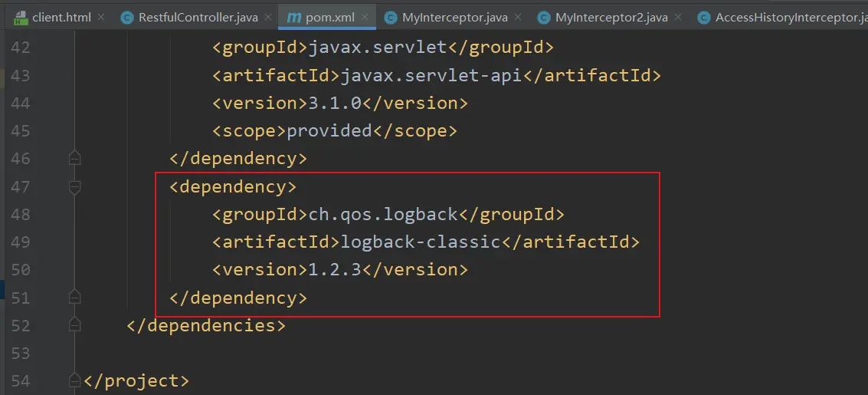Click line number 53 in the gutter

click(20, 353)
